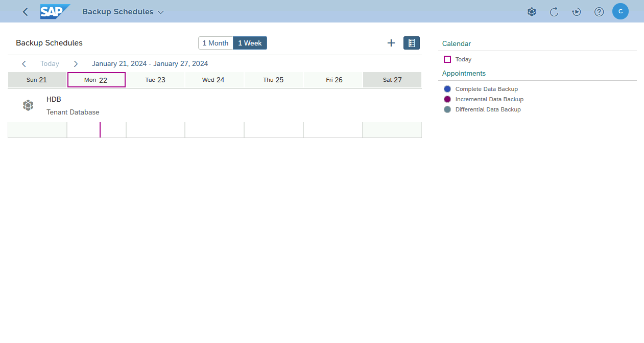Toggle the Complete Data Backup legend entry
The image size is (644, 343).
[x=447, y=88]
